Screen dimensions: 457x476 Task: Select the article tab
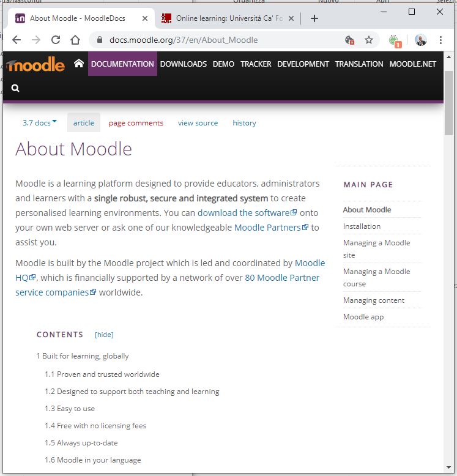[84, 122]
